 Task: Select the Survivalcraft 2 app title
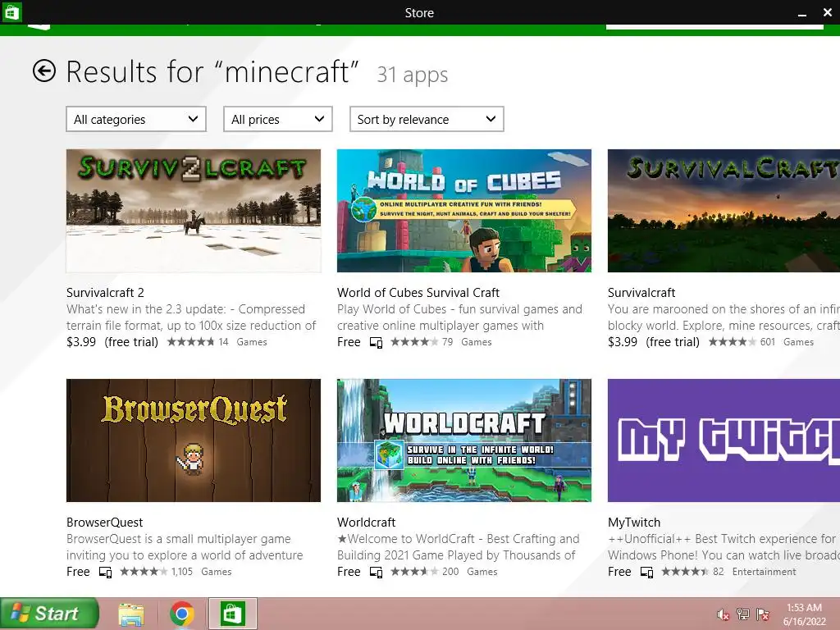click(x=105, y=293)
